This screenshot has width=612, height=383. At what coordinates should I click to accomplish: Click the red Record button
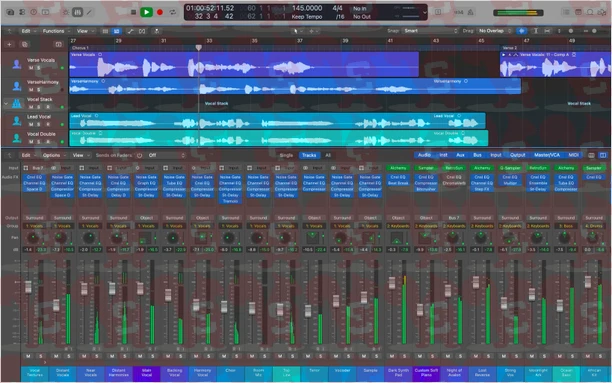coord(160,12)
